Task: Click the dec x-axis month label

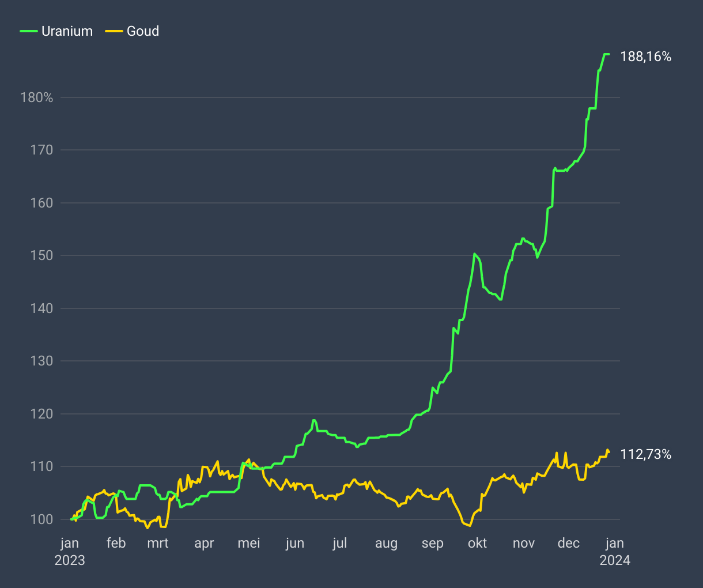Action: 569,543
